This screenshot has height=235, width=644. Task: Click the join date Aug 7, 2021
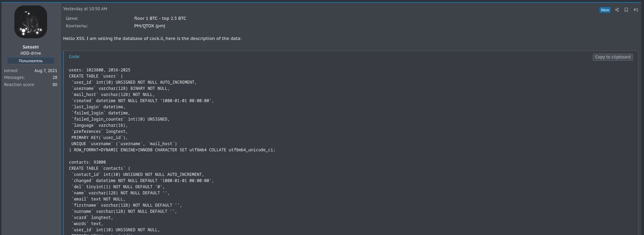pyautogui.click(x=46, y=71)
